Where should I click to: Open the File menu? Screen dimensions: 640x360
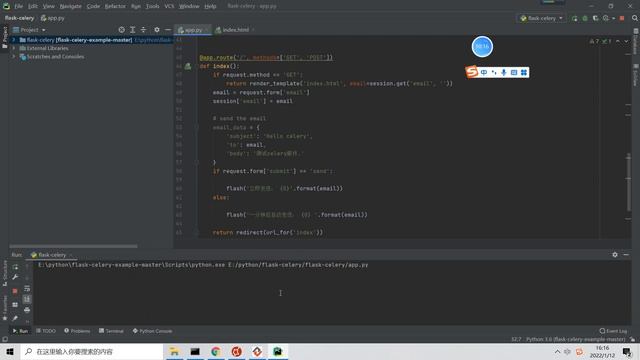click(x=18, y=6)
